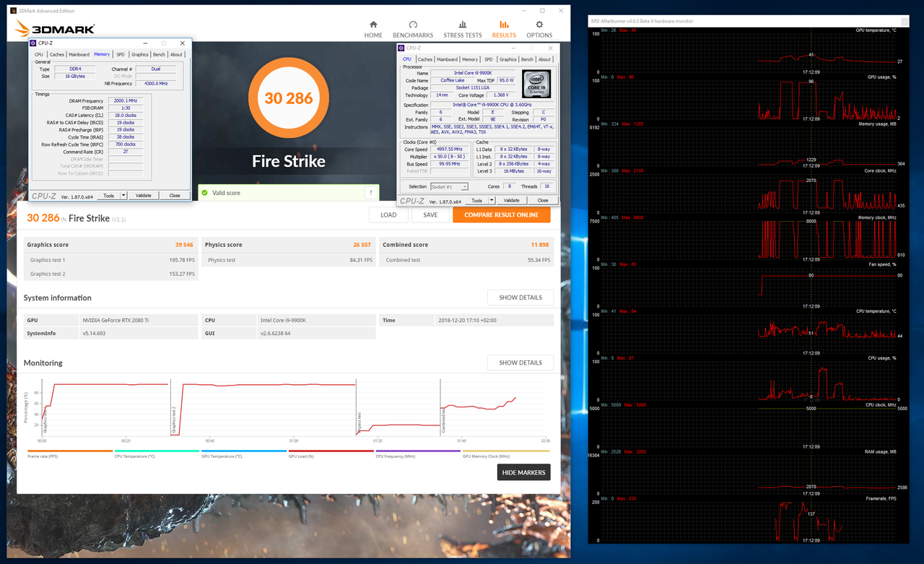924x564 pixels.
Task: Open Bench tab in right CPU-Z window
Action: point(527,59)
